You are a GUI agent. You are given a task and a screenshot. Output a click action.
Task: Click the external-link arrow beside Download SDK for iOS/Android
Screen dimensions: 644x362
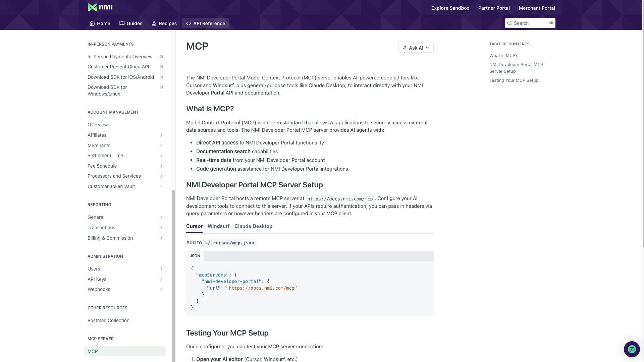click(x=161, y=77)
